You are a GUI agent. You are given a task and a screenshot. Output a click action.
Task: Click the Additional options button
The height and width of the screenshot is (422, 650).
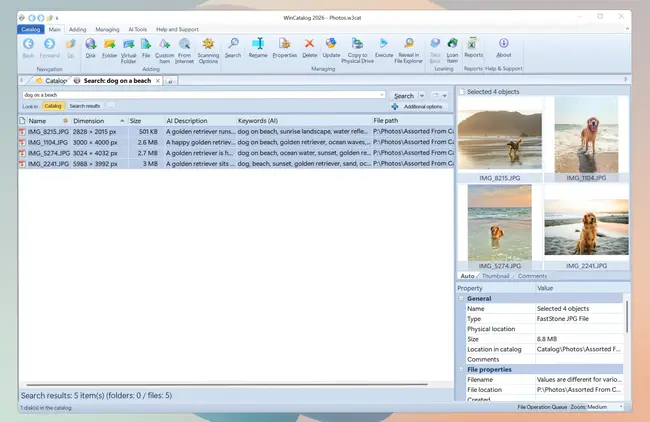point(421,106)
